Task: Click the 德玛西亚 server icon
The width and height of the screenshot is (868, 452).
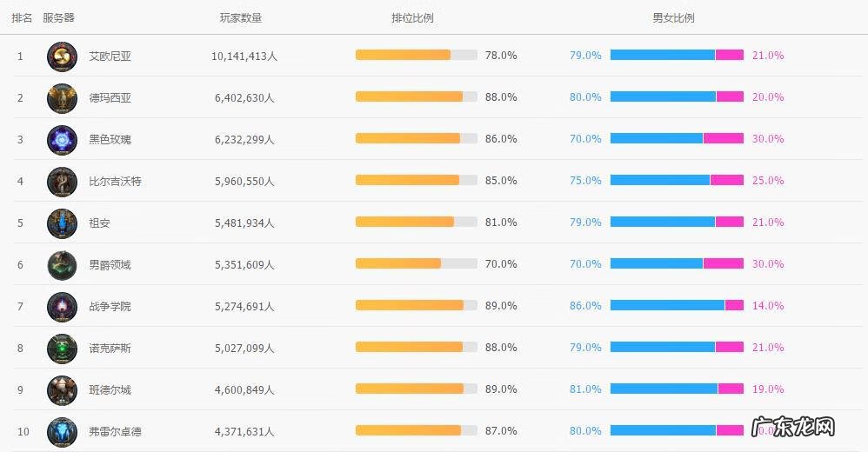Action: [62, 98]
